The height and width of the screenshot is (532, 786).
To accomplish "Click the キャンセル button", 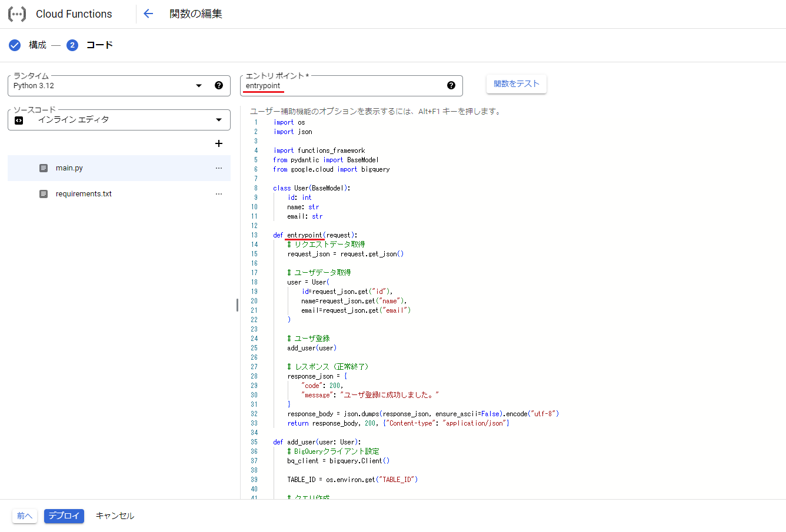I will 115,516.
